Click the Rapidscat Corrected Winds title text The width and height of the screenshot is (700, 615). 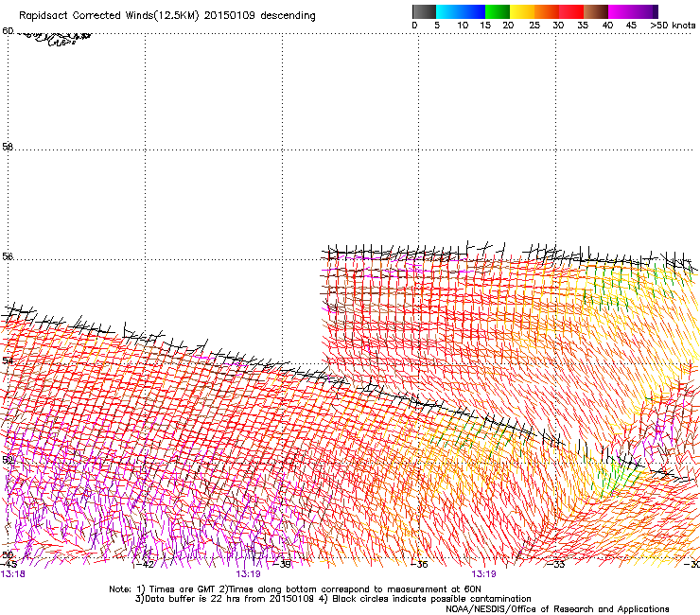point(167,15)
